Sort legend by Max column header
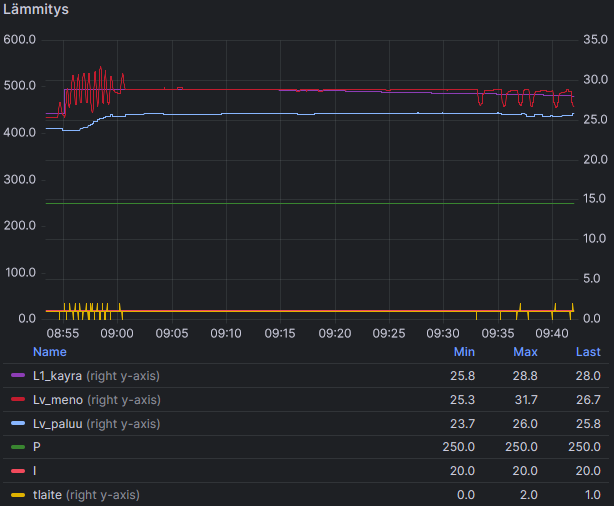 pos(525,352)
